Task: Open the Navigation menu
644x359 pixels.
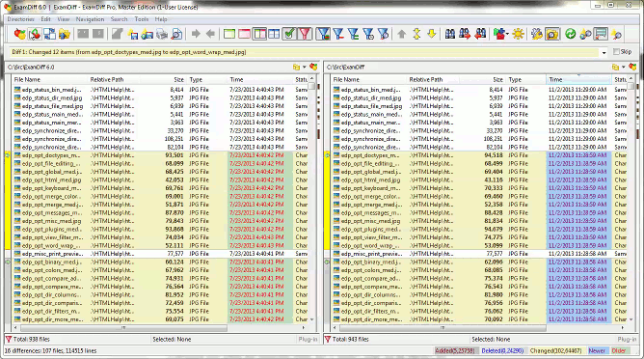Action: (x=90, y=19)
